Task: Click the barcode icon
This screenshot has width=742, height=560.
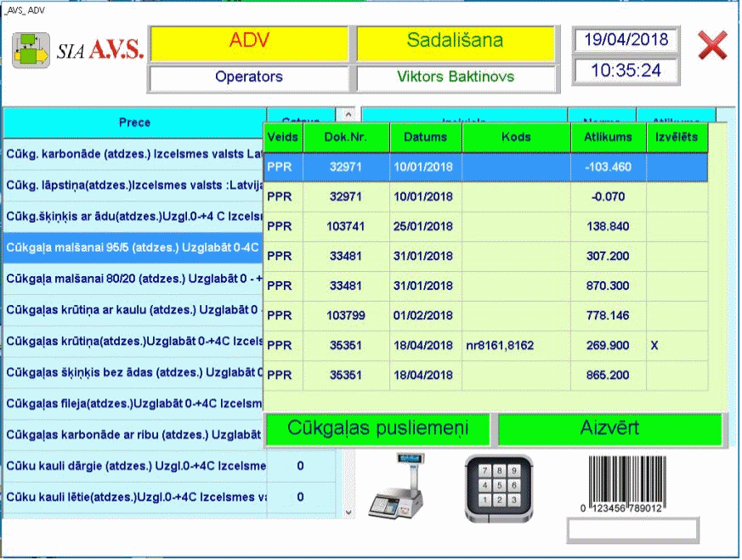Action: click(623, 484)
